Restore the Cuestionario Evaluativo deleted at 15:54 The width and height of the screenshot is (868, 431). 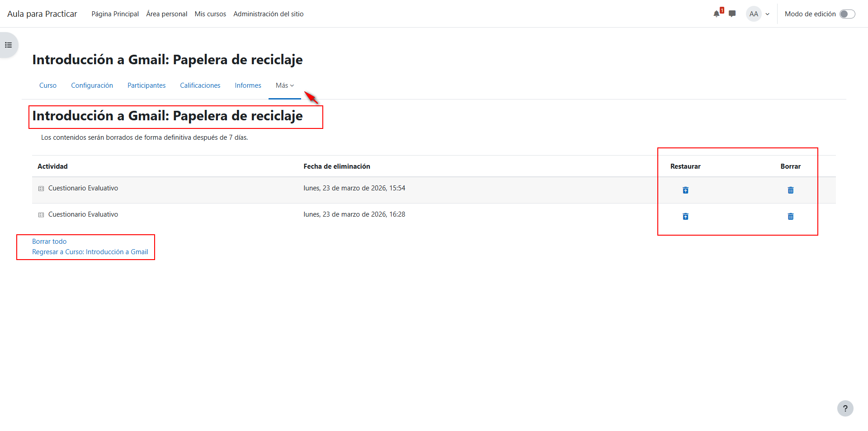[x=685, y=190]
